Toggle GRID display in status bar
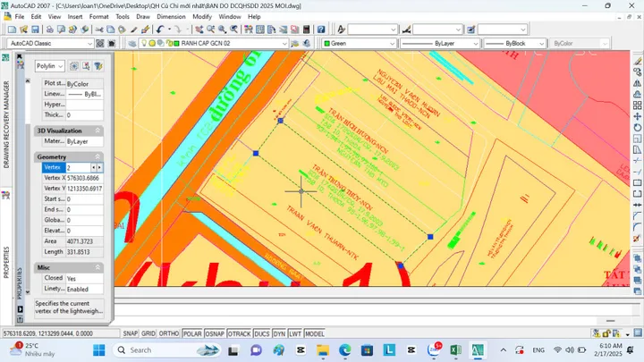 (x=148, y=333)
